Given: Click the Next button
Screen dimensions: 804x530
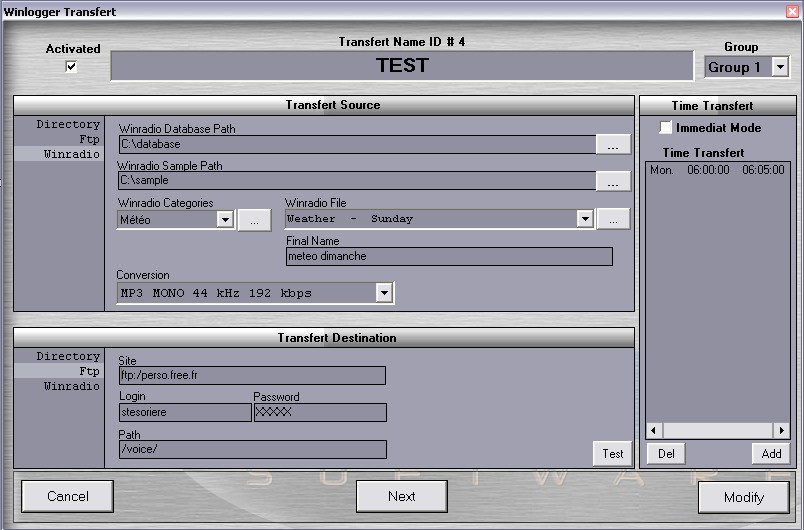Looking at the screenshot, I should [401, 496].
